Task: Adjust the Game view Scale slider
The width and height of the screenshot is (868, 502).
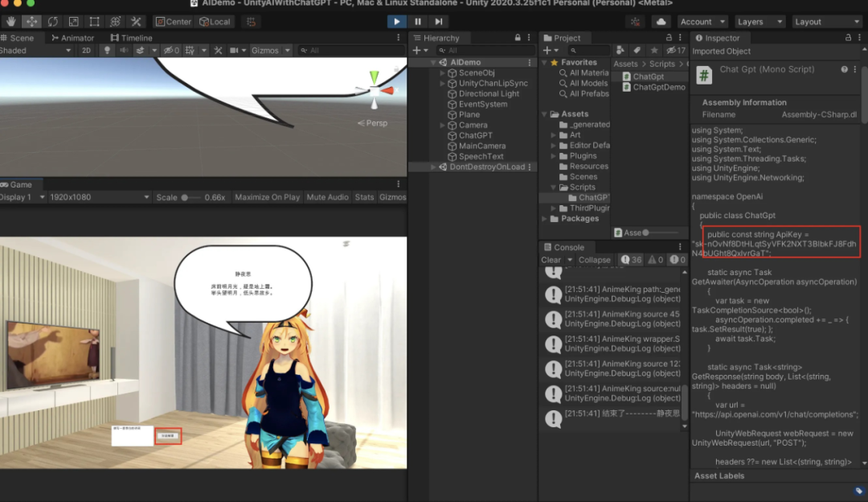Action: click(190, 197)
